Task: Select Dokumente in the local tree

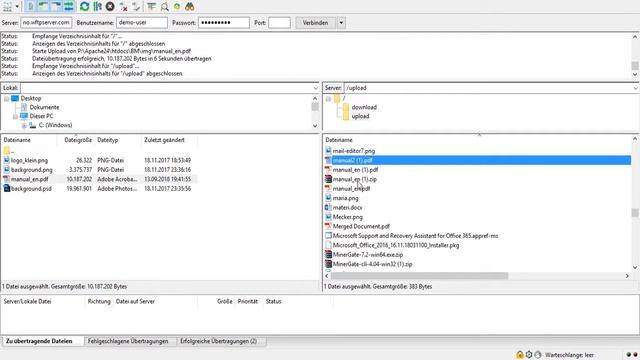Action: [x=44, y=107]
